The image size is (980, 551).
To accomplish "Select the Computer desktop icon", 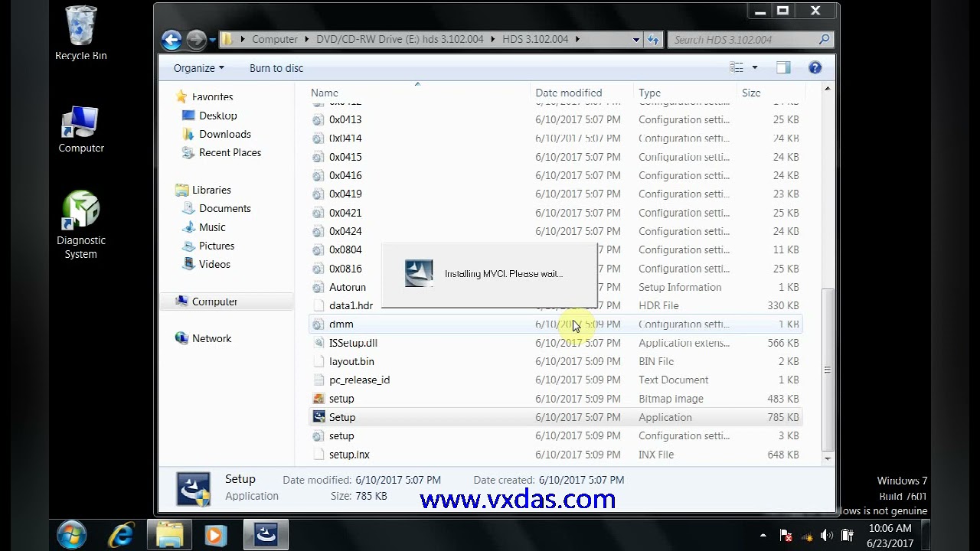I will click(81, 130).
